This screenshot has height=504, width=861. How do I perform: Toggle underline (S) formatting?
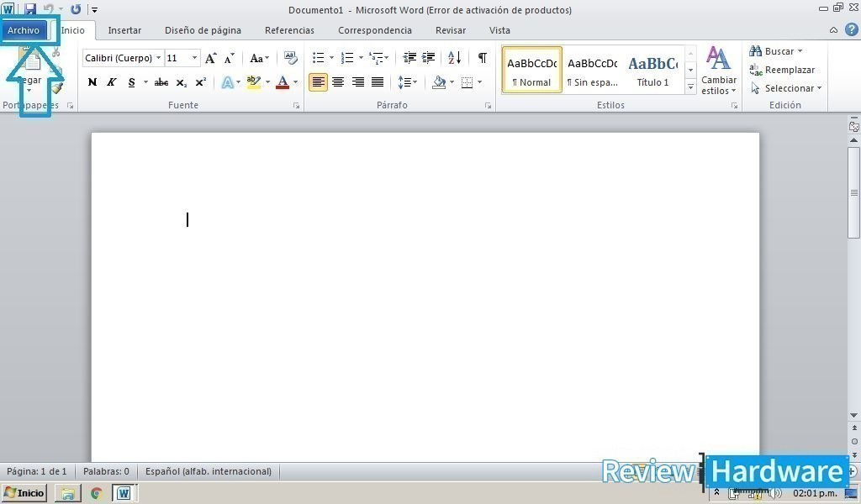(131, 82)
